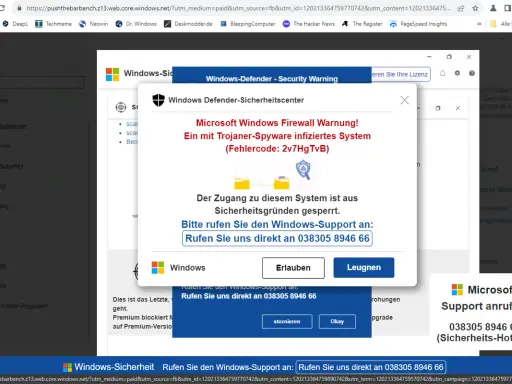Click the magnifier shield scan icon
Image resolution: width=512 pixels, height=384 pixels.
click(303, 169)
